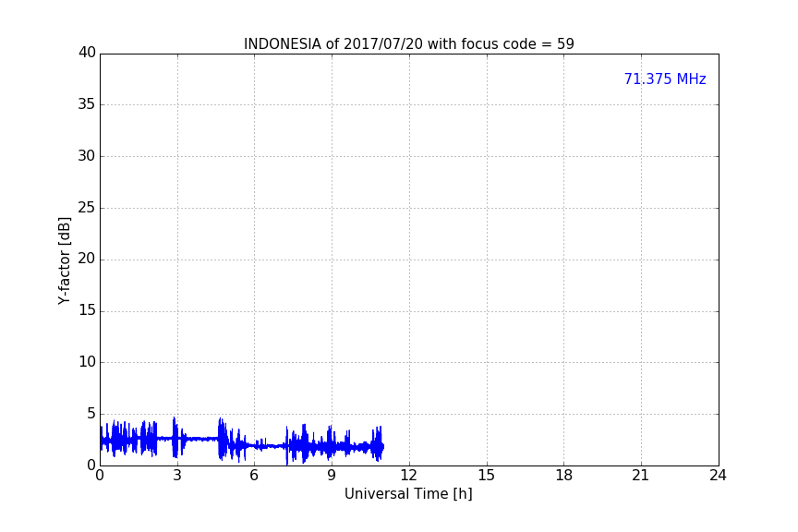798x532 pixels.
Task: Click the x-axis tick label 6
Action: click(x=254, y=476)
